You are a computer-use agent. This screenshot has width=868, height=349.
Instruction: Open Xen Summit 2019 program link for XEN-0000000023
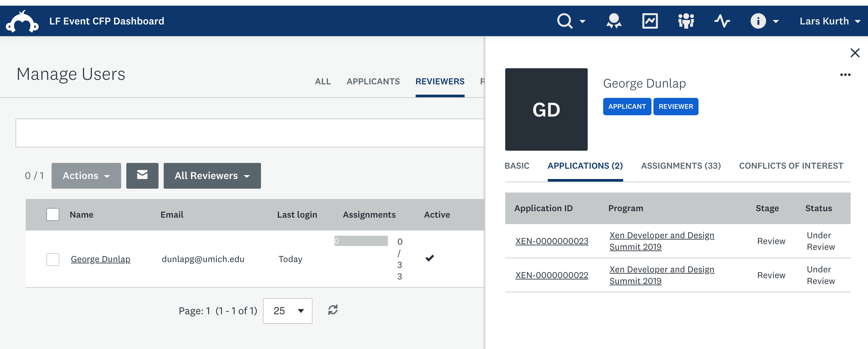click(661, 241)
